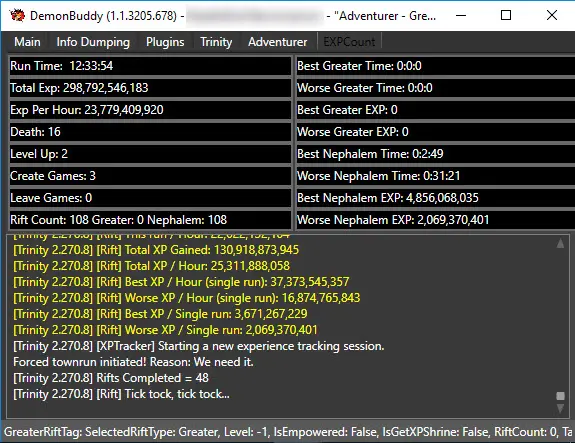This screenshot has width=575, height=443.
Task: Open the Main tab
Action: click(28, 42)
